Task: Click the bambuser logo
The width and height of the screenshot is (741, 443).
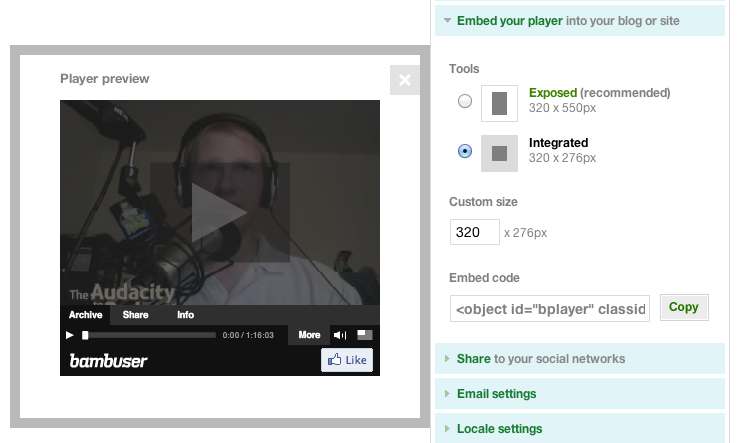Action: click(x=108, y=360)
